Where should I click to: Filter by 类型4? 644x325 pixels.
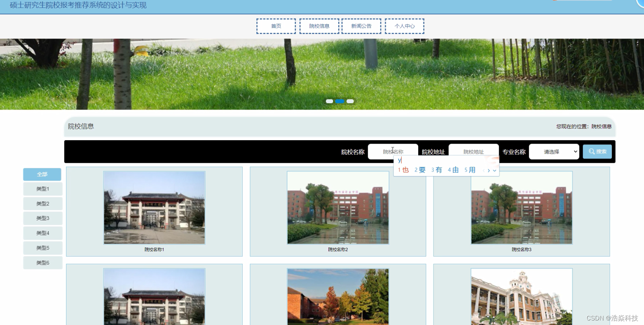pyautogui.click(x=43, y=233)
